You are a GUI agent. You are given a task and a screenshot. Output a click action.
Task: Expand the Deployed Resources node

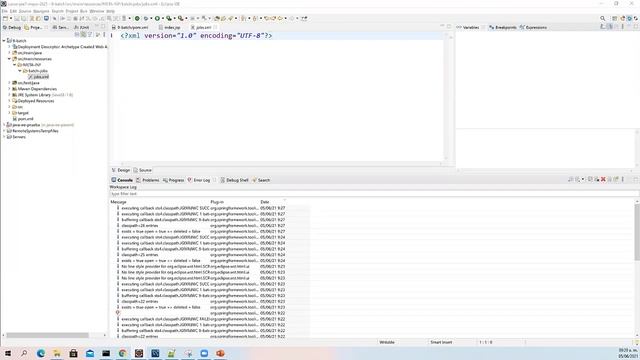9,101
